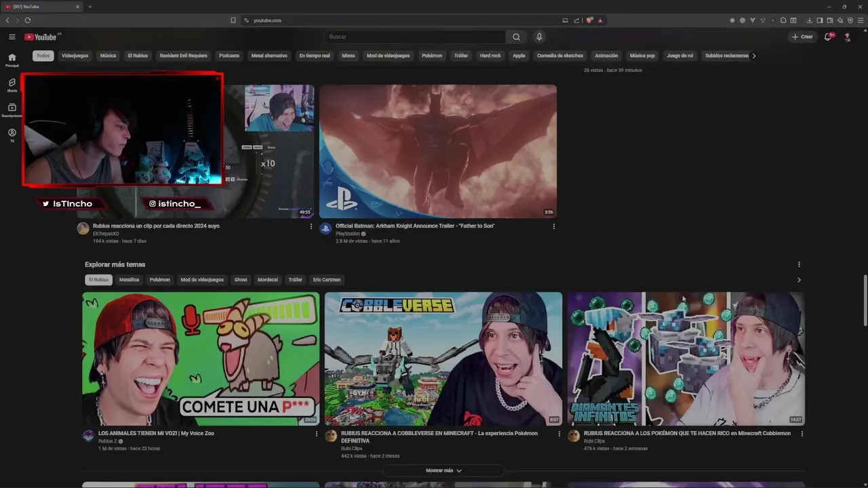Open the Batman Arkham Knight thumbnail

point(438,151)
